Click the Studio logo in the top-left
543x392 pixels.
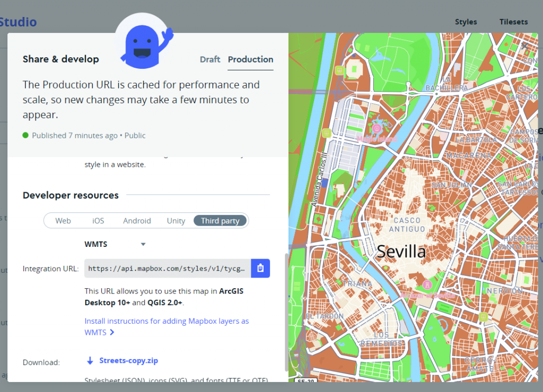(18, 22)
